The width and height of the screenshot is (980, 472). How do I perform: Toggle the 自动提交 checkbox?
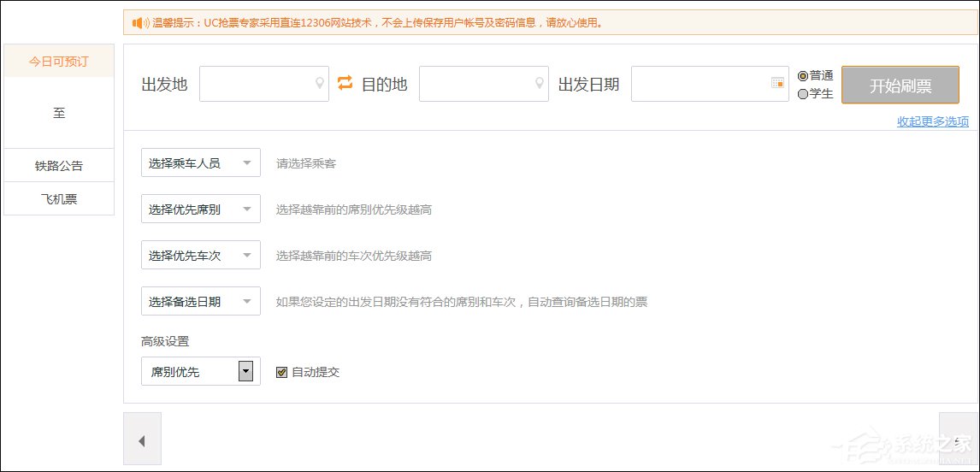(282, 372)
